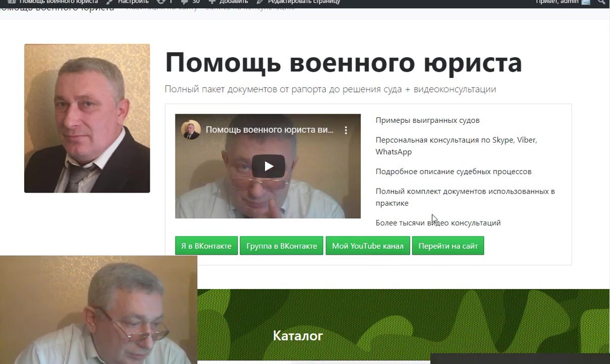Open the video title "Помощь военного юриста ви…"
The height and width of the screenshot is (364, 610).
pos(270,130)
